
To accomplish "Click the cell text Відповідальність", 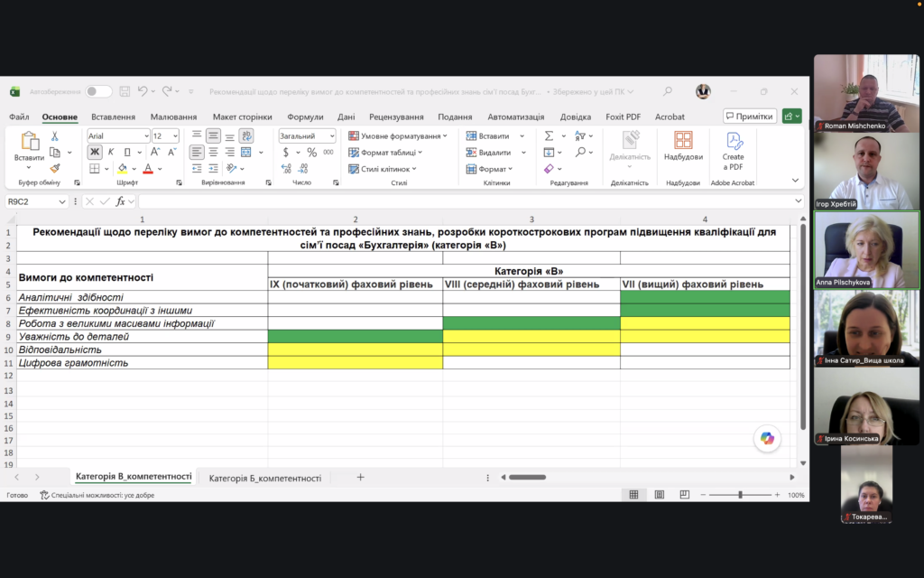I will (x=60, y=350).
